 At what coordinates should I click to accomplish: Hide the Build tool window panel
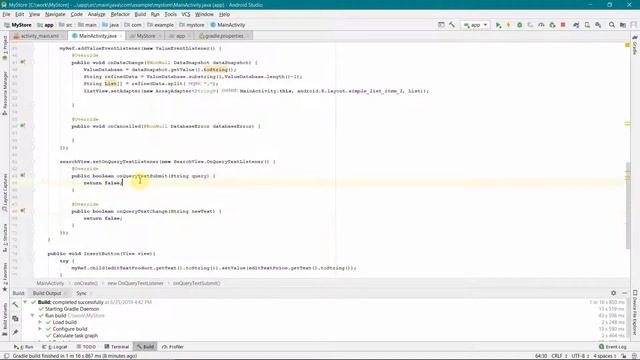(x=624, y=293)
